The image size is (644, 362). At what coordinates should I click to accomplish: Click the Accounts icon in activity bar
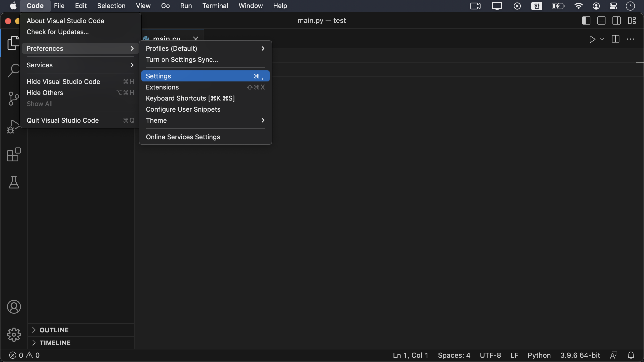14,307
